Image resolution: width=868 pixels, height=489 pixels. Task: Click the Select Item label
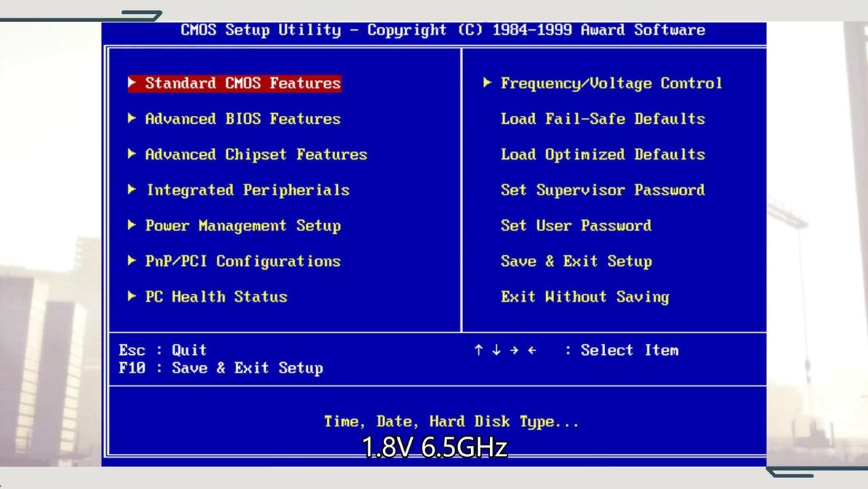coord(629,350)
